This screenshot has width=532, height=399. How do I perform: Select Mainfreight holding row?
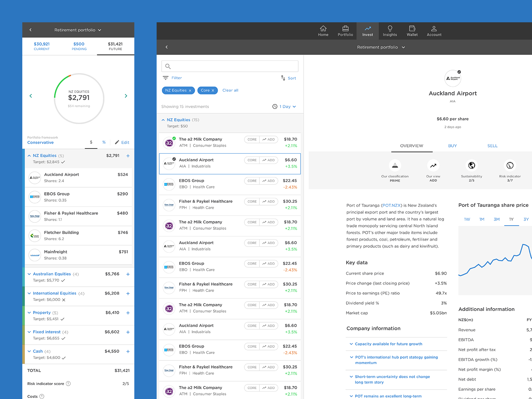click(78, 255)
